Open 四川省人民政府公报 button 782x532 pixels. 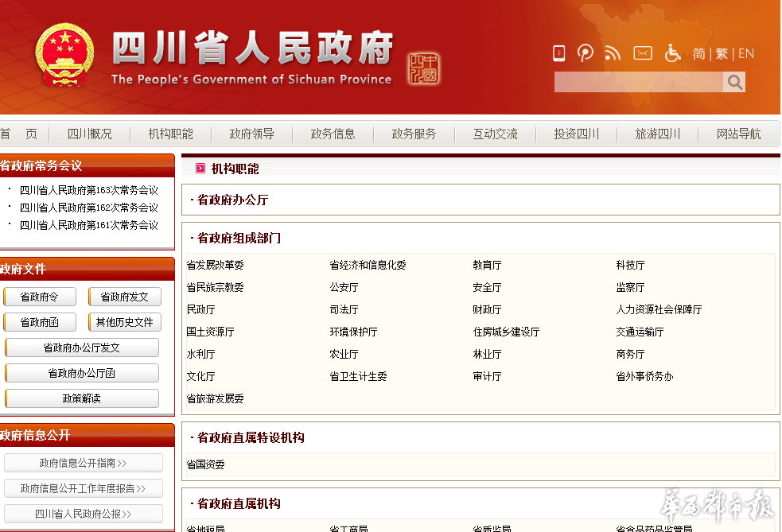tap(84, 514)
